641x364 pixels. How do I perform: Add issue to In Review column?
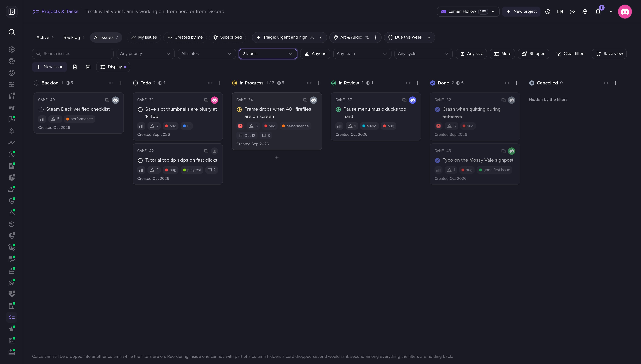tap(417, 83)
